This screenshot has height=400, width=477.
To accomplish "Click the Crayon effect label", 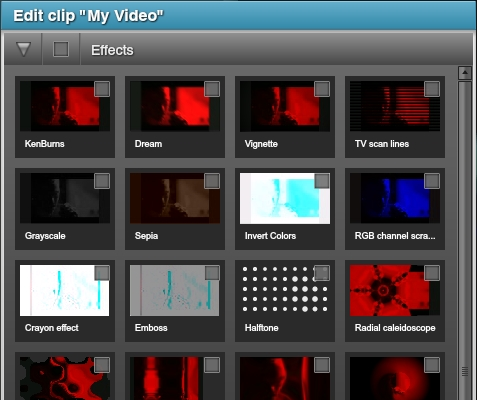I will coord(52,328).
